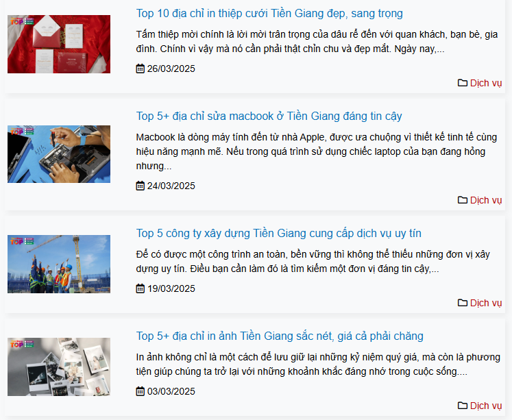Click the calendar icon beside 26/03/2025
This screenshot has width=512, height=420.
pos(140,69)
